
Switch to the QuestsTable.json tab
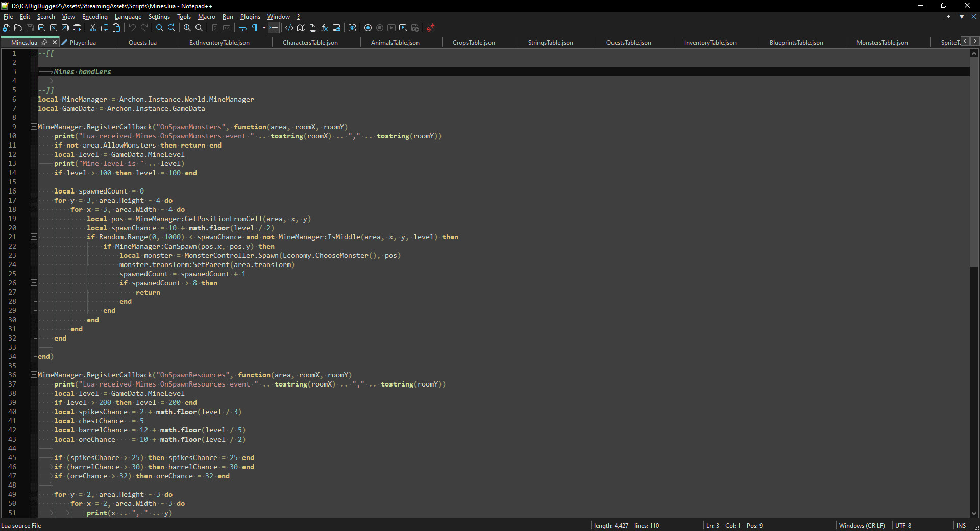pyautogui.click(x=628, y=43)
